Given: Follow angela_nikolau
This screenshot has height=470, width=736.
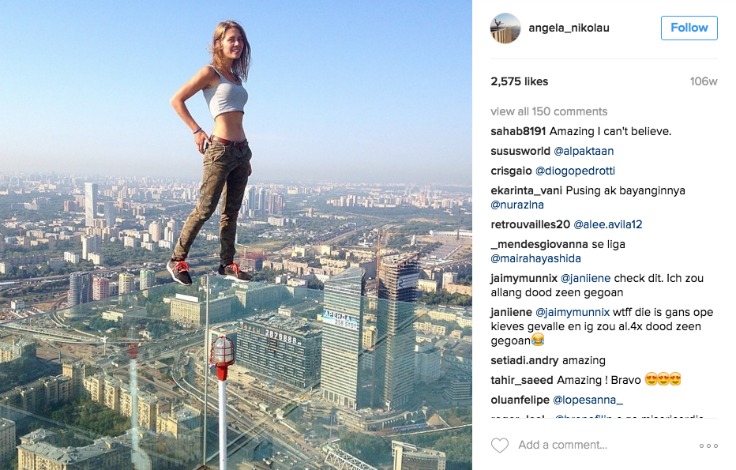Looking at the screenshot, I should click(x=689, y=28).
